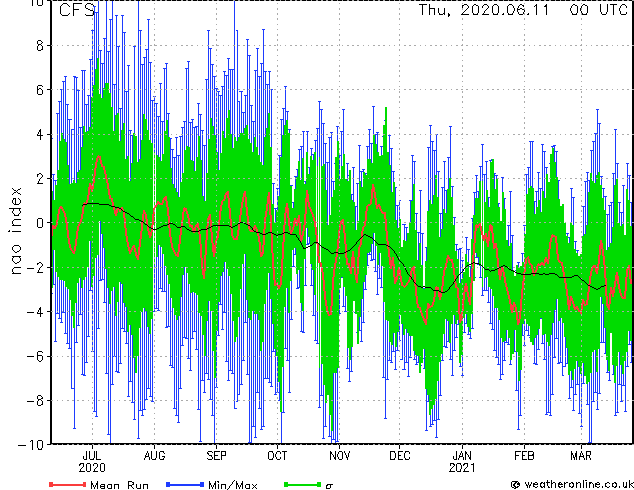Click the green sigma legend line

[x=299, y=484]
